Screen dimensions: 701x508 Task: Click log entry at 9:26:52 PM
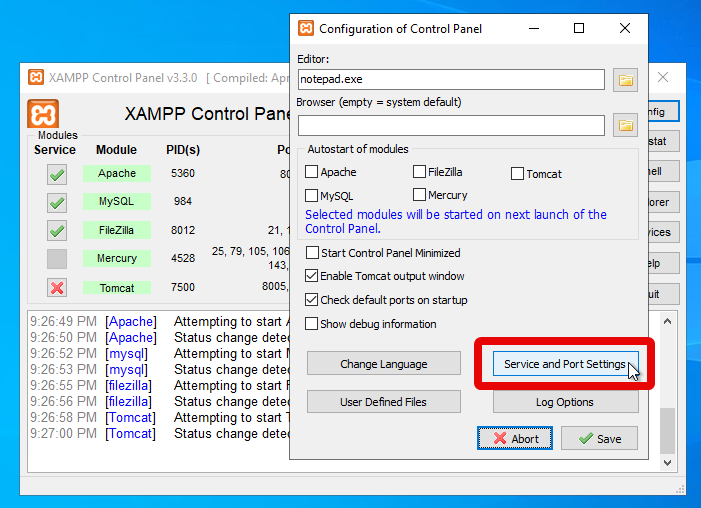(x=160, y=353)
